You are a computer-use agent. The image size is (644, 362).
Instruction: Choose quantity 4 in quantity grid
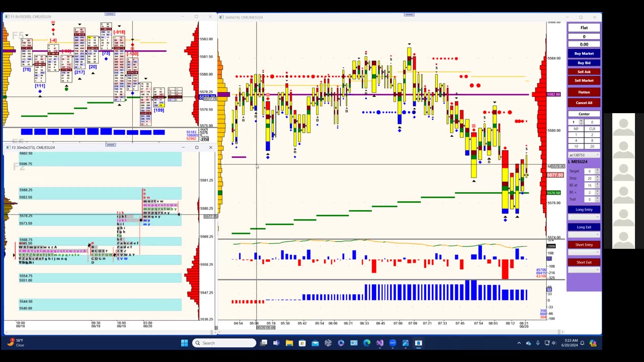pos(576,141)
